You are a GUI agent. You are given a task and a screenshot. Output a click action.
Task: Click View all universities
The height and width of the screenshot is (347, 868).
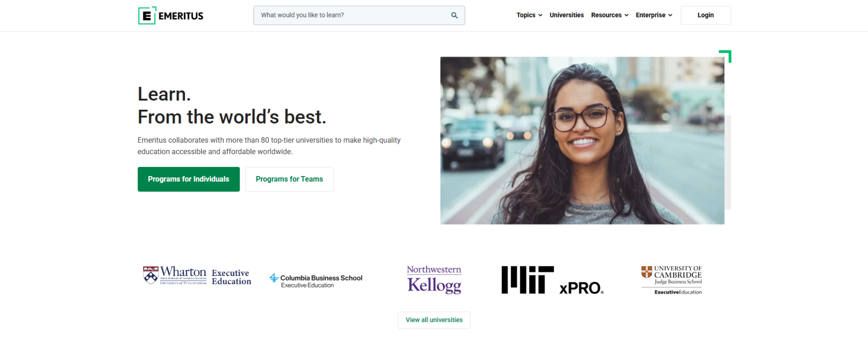(434, 320)
